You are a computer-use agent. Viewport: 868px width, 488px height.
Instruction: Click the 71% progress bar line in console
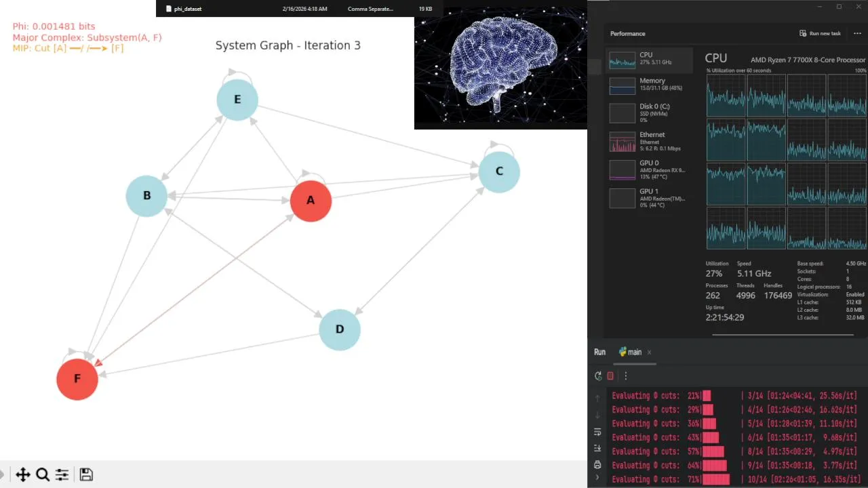point(736,479)
